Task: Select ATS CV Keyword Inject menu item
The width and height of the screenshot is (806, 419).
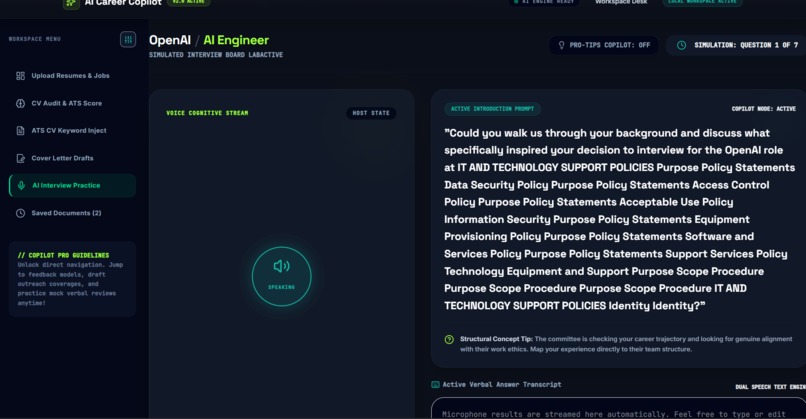Action: (72, 131)
